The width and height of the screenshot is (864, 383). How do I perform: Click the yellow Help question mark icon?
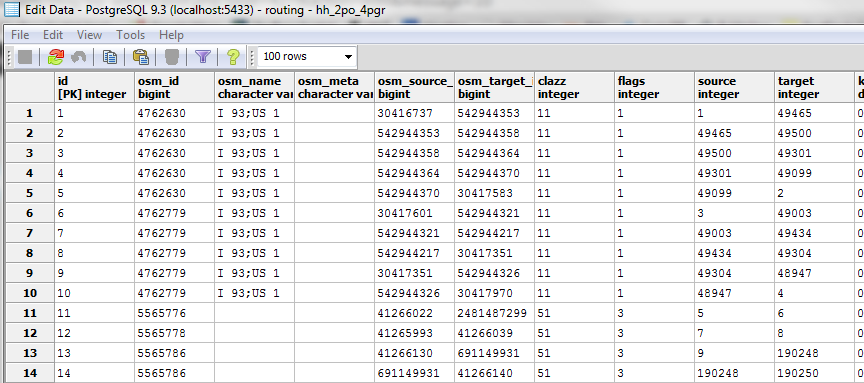[x=233, y=57]
